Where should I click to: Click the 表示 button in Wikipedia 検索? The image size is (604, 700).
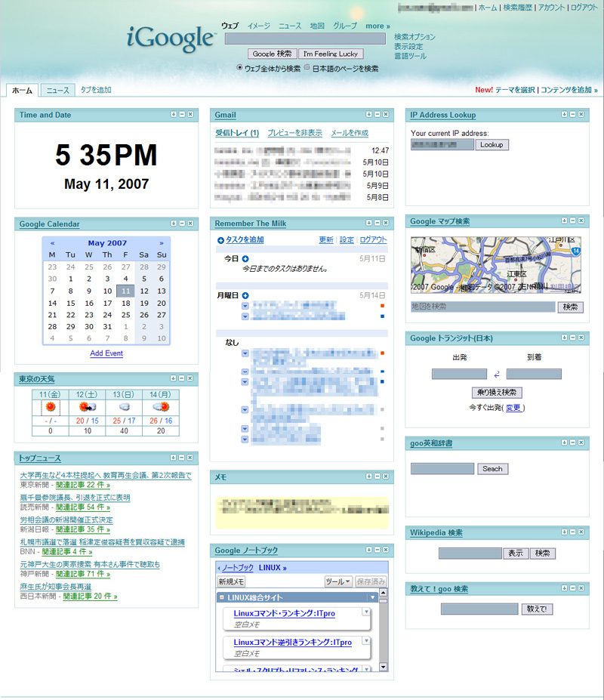[516, 554]
